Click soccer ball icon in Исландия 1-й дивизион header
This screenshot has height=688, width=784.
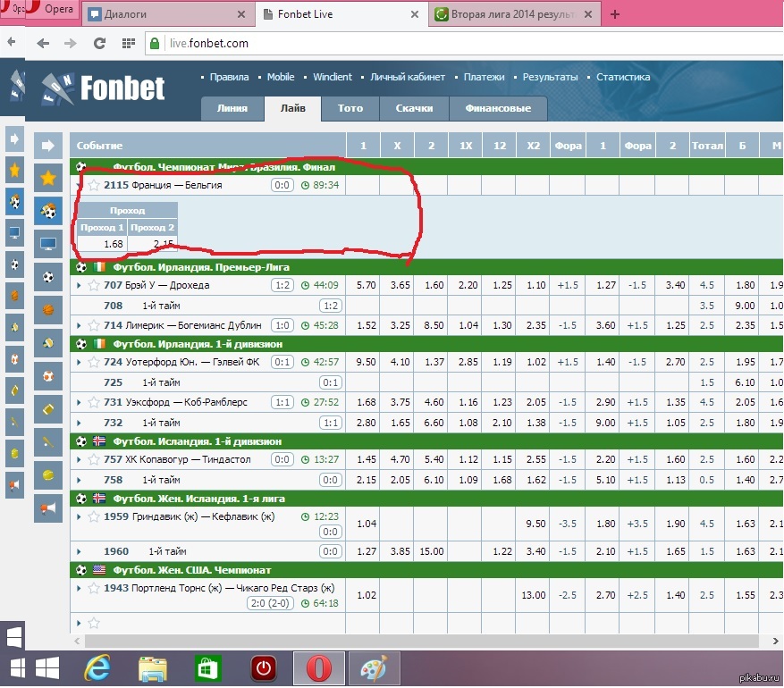click(x=81, y=441)
